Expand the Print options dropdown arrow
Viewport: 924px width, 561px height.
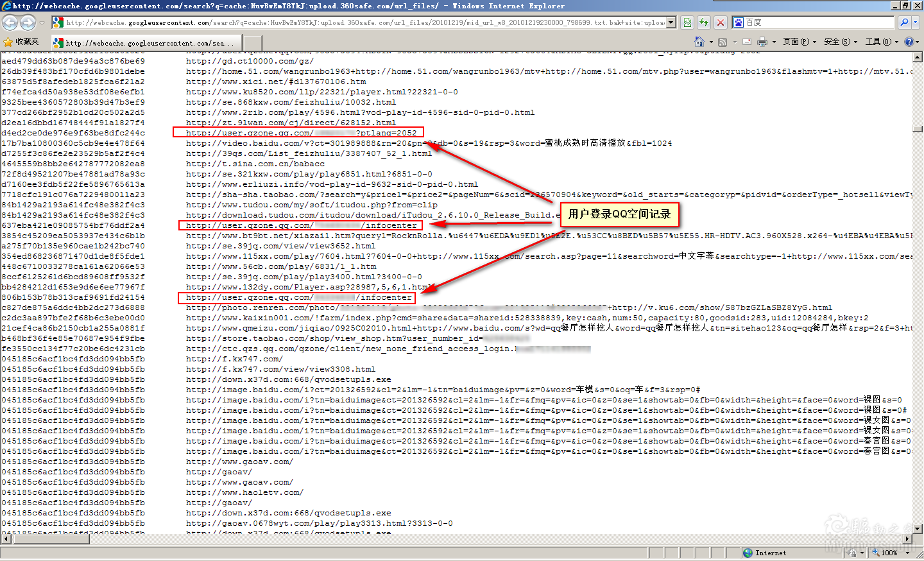coord(774,42)
